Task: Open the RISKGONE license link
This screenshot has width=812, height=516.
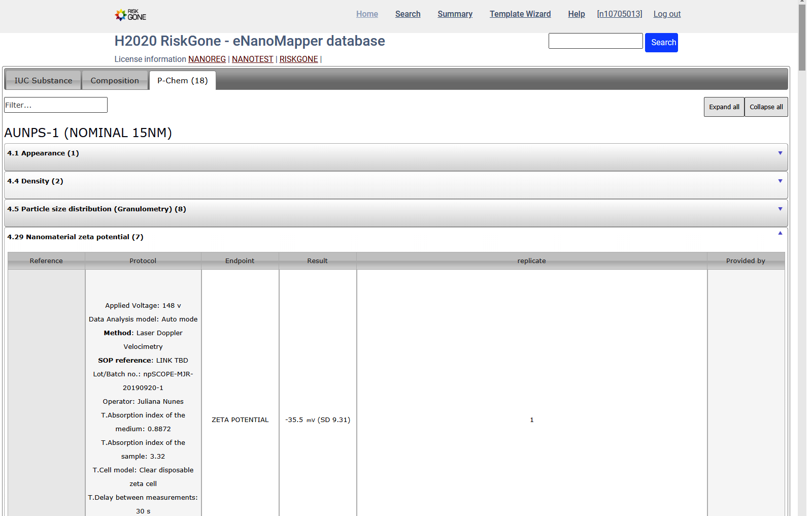Action: point(298,59)
